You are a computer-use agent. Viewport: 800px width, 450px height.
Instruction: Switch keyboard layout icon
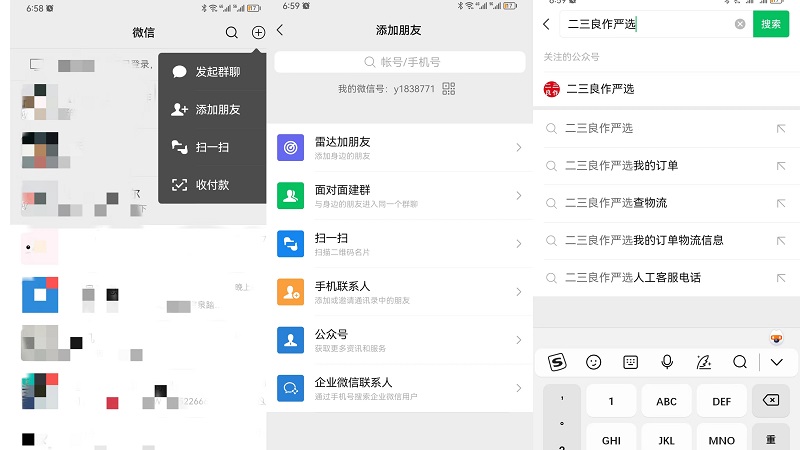(631, 362)
